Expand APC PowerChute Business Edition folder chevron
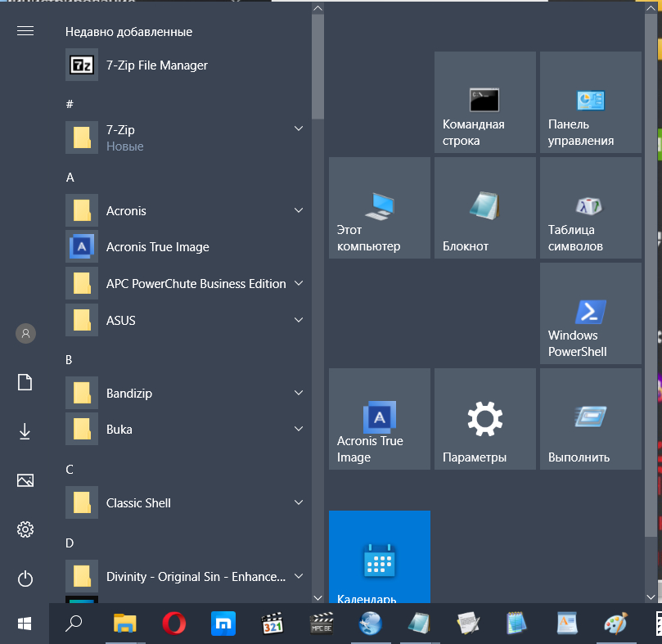This screenshot has width=662, height=644. tap(299, 283)
